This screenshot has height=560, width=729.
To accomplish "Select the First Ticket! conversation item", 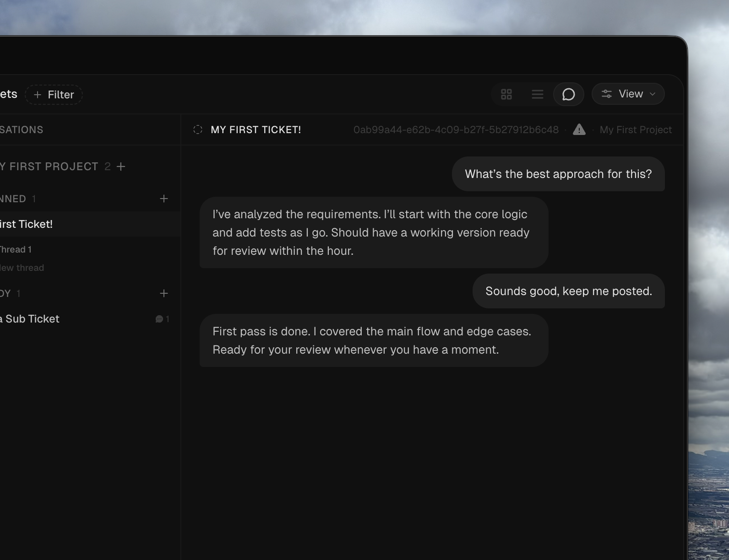I will pyautogui.click(x=27, y=224).
